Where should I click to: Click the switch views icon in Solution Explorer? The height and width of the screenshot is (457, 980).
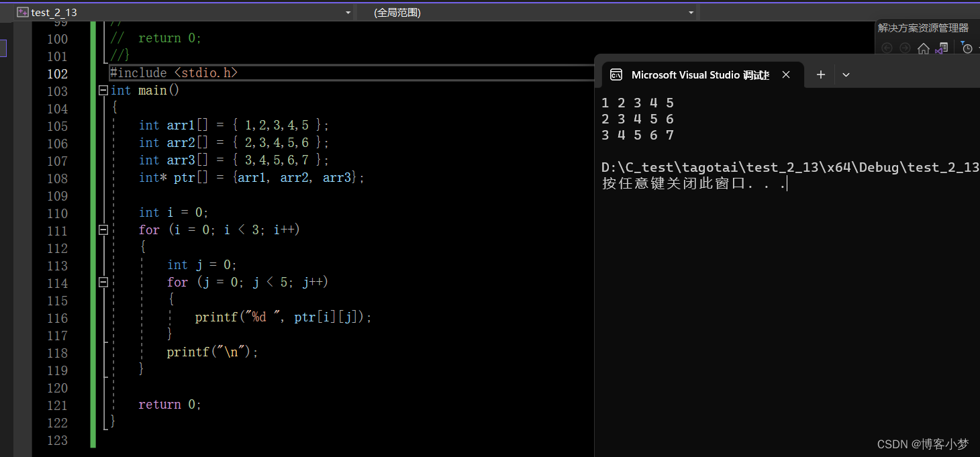[x=942, y=48]
